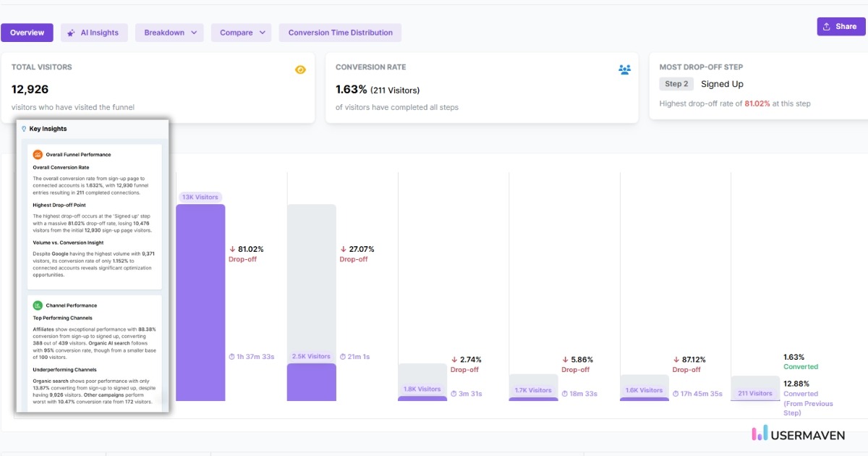Open the Breakdown dropdown
868x456 pixels.
169,32
